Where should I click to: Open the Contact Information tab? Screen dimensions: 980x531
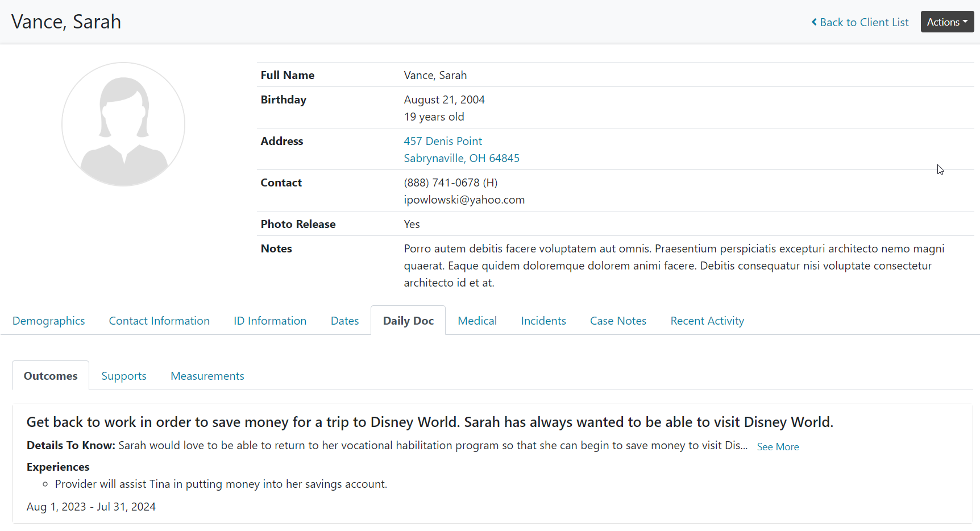tap(159, 321)
